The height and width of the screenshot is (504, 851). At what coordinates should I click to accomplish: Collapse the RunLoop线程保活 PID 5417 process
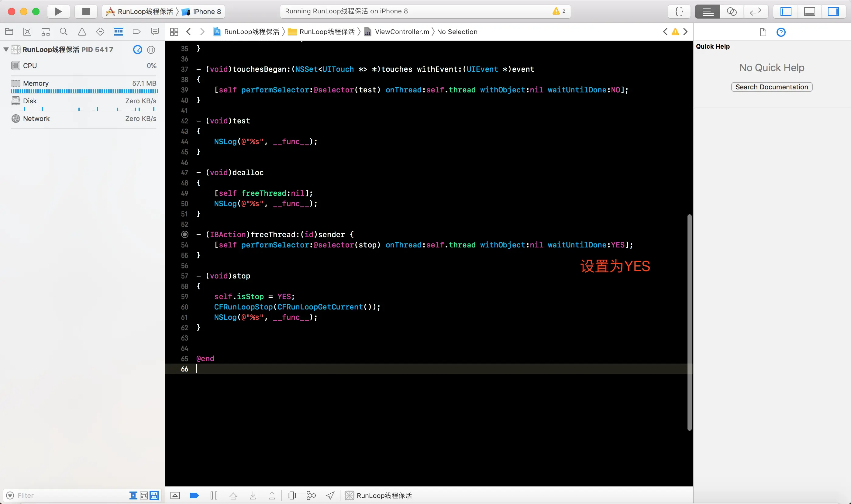click(x=6, y=50)
